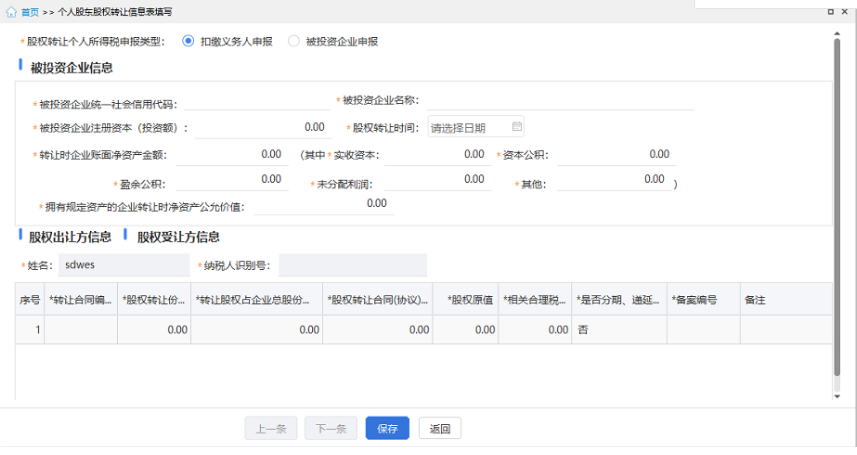Select 被投资企业申报 radio option
857x455 pixels.
coord(293,41)
